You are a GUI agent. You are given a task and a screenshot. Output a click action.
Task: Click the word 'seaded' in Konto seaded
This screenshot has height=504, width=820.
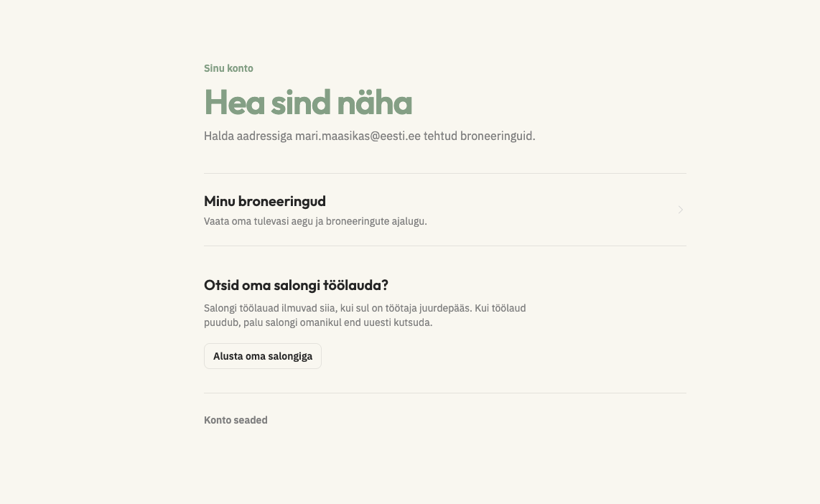251,420
